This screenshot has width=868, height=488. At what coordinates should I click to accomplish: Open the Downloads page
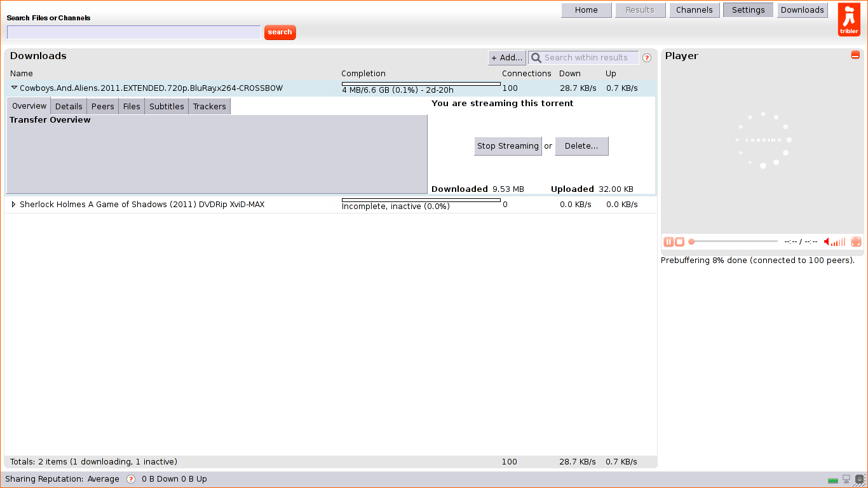pyautogui.click(x=803, y=10)
